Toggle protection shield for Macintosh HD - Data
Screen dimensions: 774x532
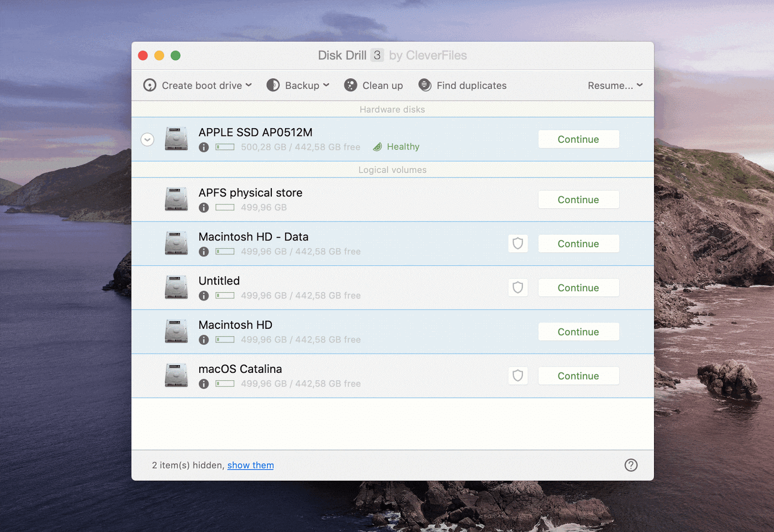pos(518,243)
